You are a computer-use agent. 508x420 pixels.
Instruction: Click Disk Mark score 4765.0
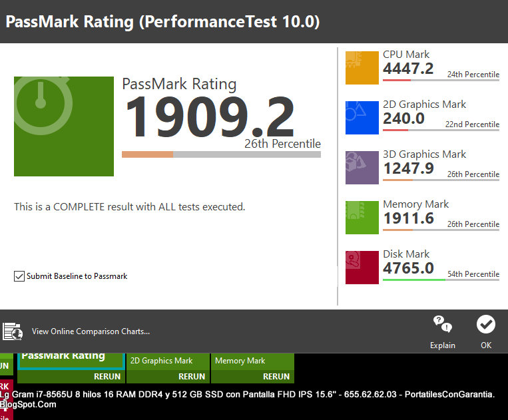(408, 268)
